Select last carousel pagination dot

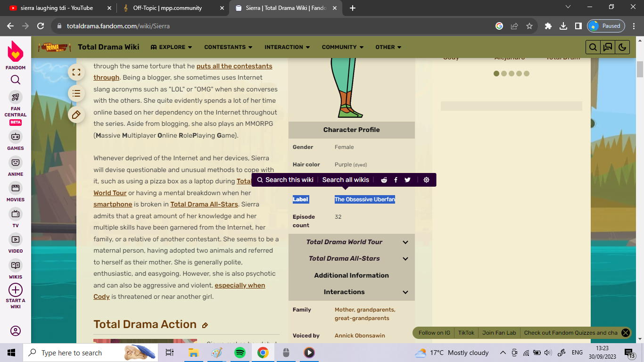click(527, 74)
